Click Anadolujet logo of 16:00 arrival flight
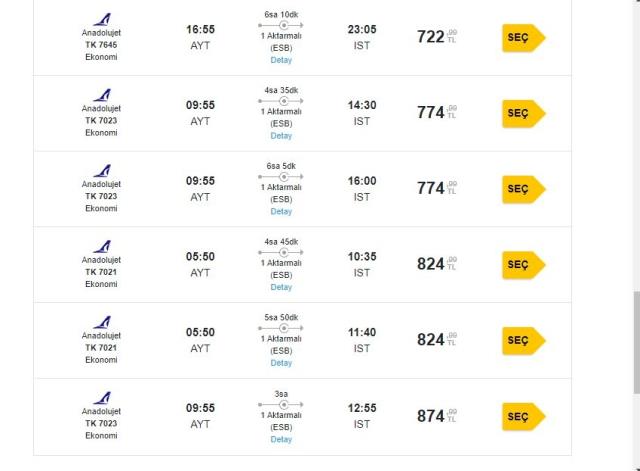 102,171
